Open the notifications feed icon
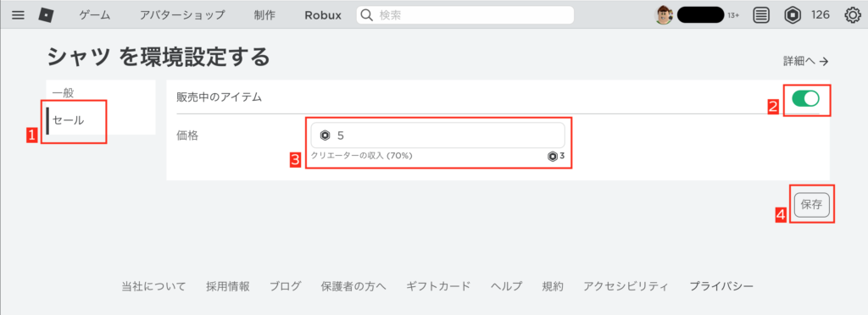The image size is (868, 315). pyautogui.click(x=762, y=15)
